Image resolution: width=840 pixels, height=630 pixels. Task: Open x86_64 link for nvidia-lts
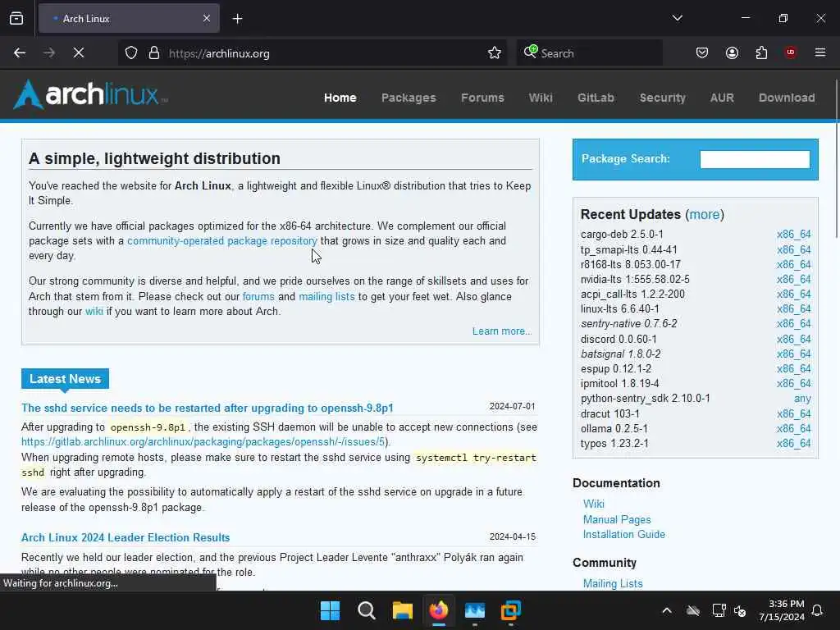pos(794,279)
